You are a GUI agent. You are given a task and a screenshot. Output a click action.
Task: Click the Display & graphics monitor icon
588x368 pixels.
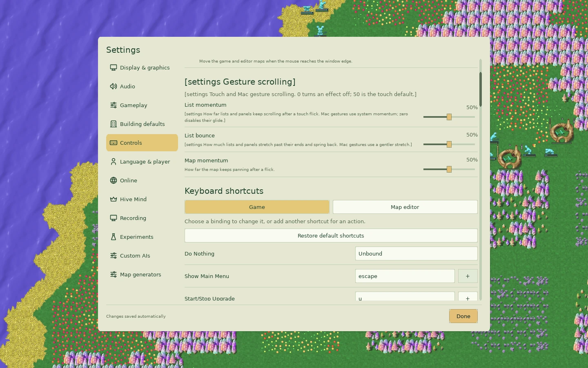pyautogui.click(x=114, y=67)
